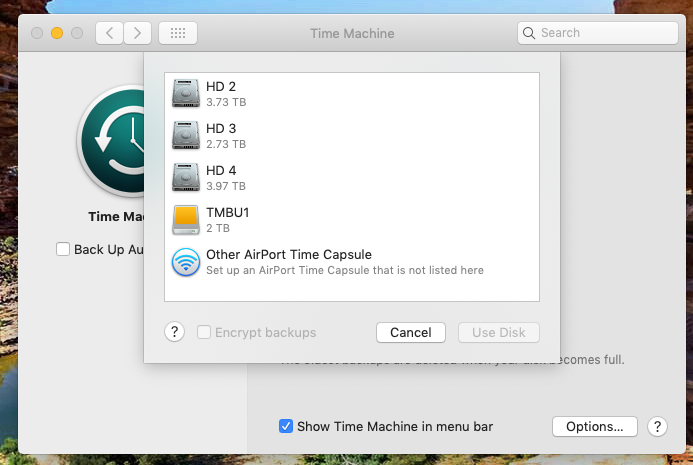Go back with the left arrow button
The image size is (693, 465).
pos(110,33)
